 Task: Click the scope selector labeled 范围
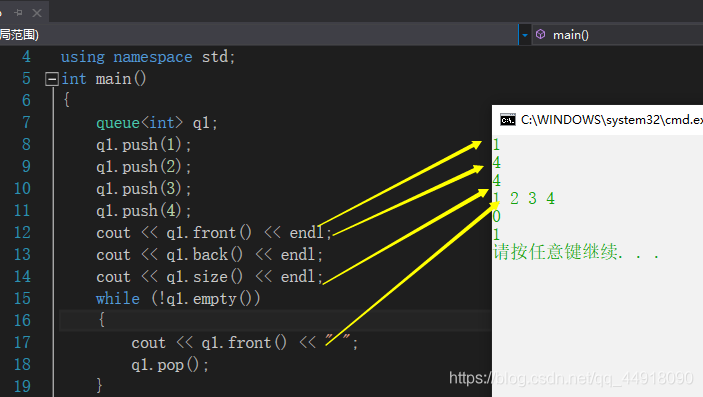259,35
